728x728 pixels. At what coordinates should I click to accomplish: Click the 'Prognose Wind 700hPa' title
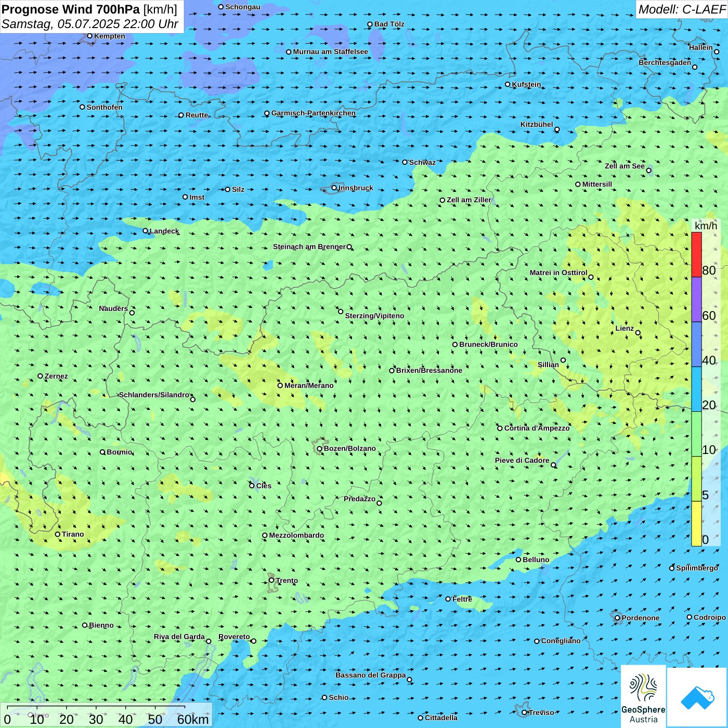click(x=71, y=9)
